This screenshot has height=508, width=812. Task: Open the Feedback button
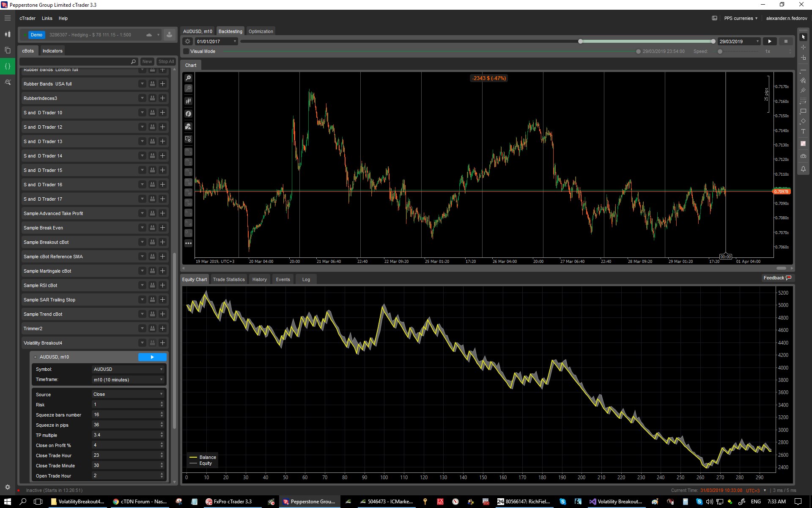pyautogui.click(x=777, y=278)
